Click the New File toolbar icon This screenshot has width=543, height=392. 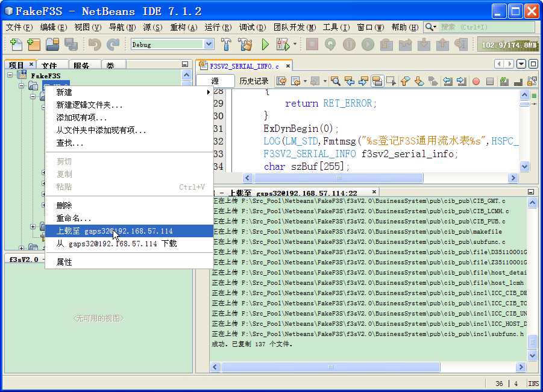tap(16, 45)
